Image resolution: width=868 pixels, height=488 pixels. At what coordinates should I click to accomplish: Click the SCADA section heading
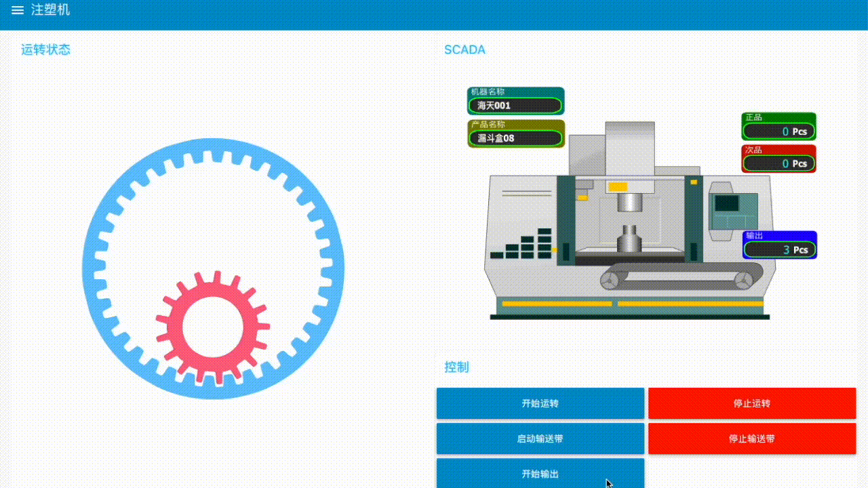click(465, 49)
